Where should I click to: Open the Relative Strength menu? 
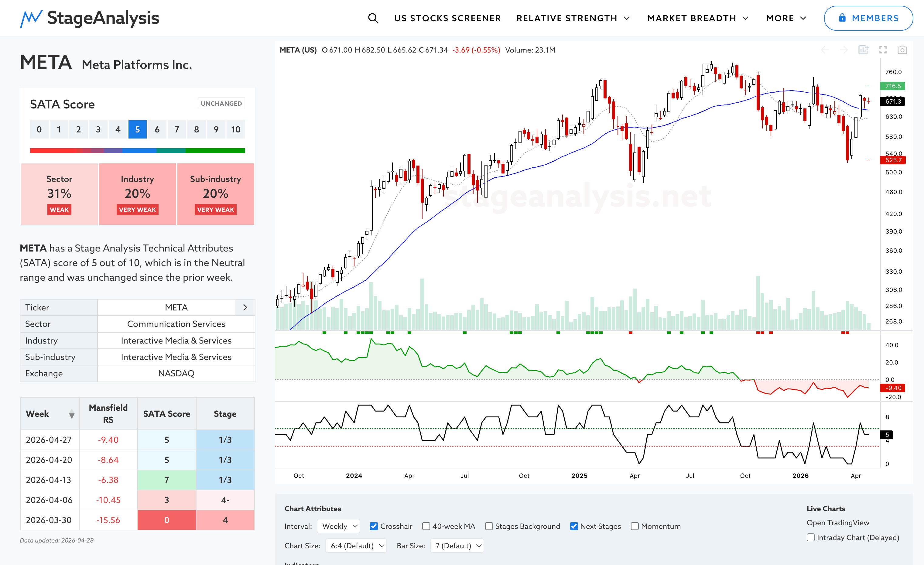click(573, 18)
